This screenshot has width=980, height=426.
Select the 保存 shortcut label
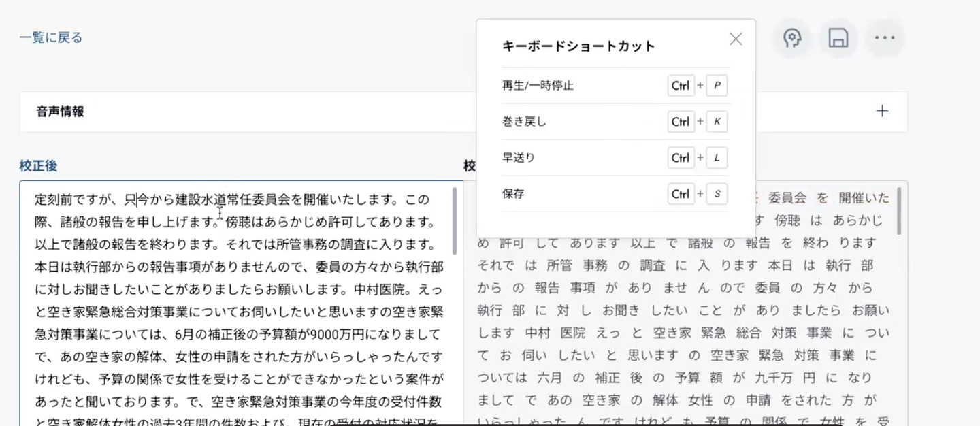[513, 194]
